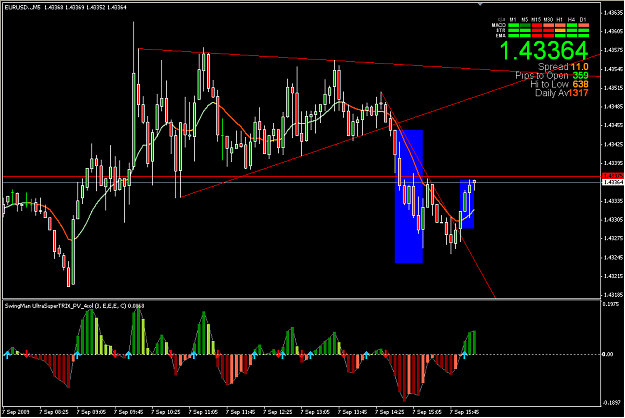Image resolution: width=625 pixels, height=418 pixels.
Task: Click the M5 column header in the dashboard
Action: pos(525,20)
